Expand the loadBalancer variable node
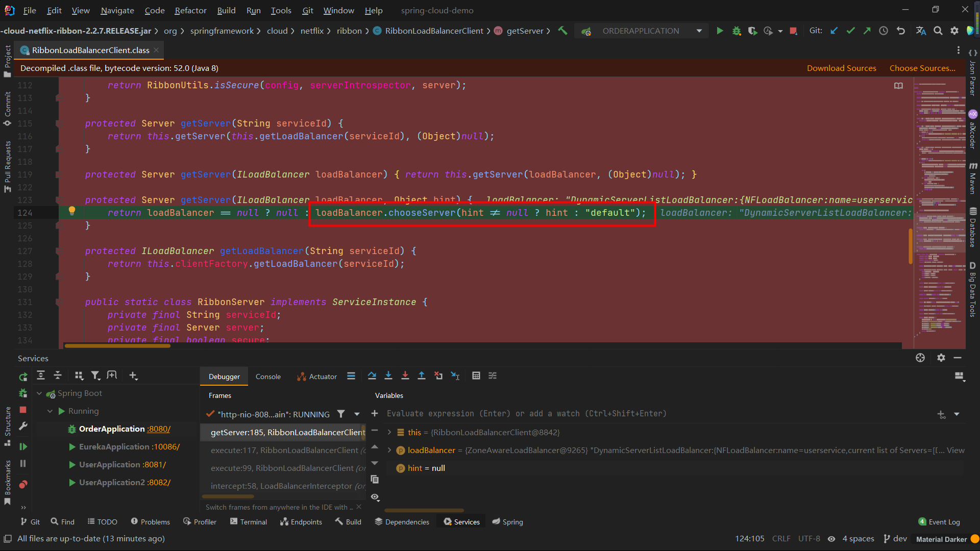Screen dimensions: 980x551 [389, 450]
